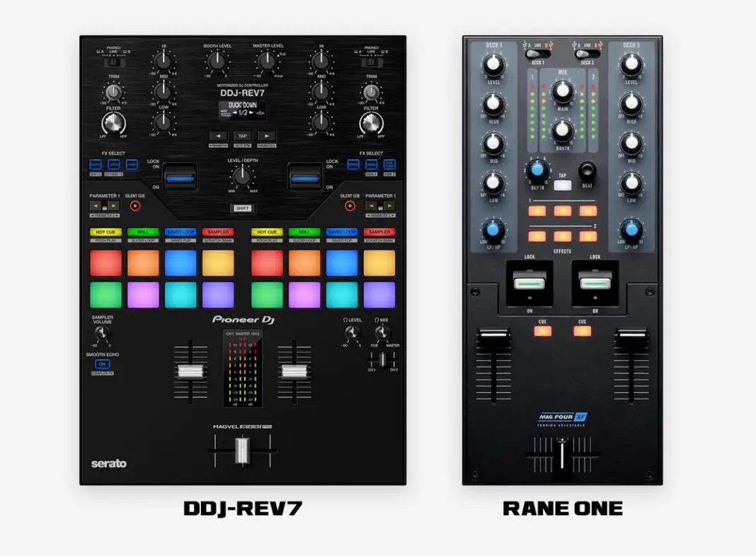The image size is (756, 556).
Task: Click the BEAT knob on the Rane One
Action: click(587, 172)
